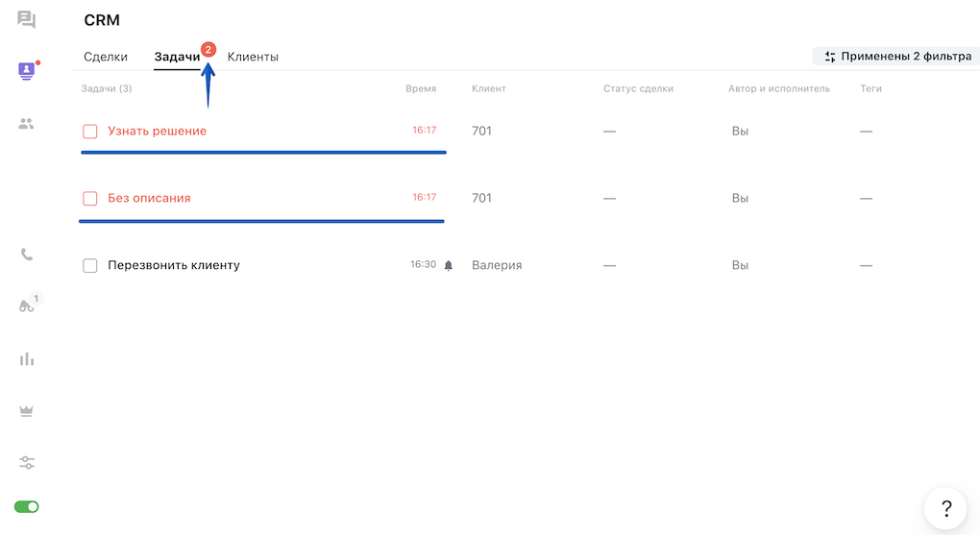Open the statistics bar chart icon
Image resolution: width=980 pixels, height=535 pixels.
coord(27,359)
